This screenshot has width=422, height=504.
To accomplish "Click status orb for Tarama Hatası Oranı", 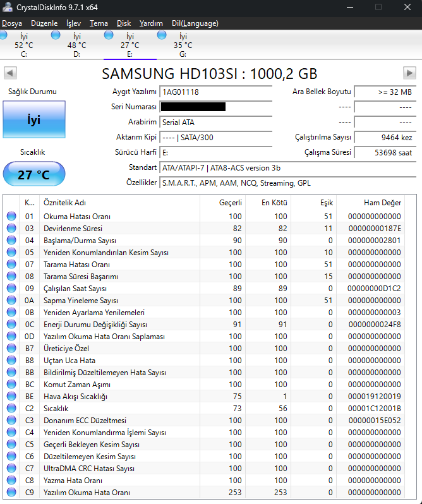I will [x=11, y=264].
